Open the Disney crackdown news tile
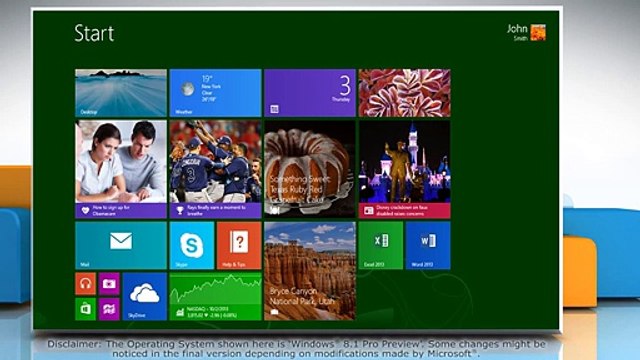 (404, 169)
